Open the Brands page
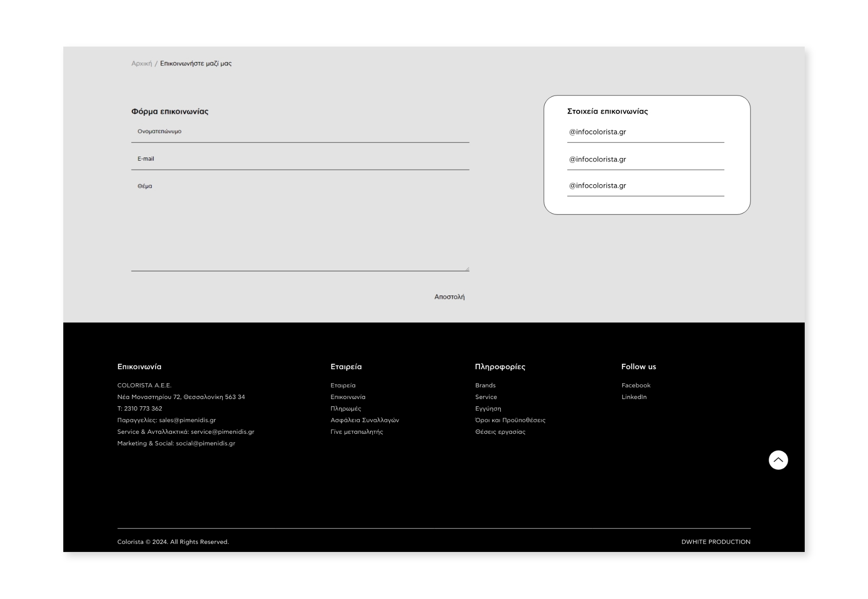Screen dimensions: 868x599 (x=485, y=385)
